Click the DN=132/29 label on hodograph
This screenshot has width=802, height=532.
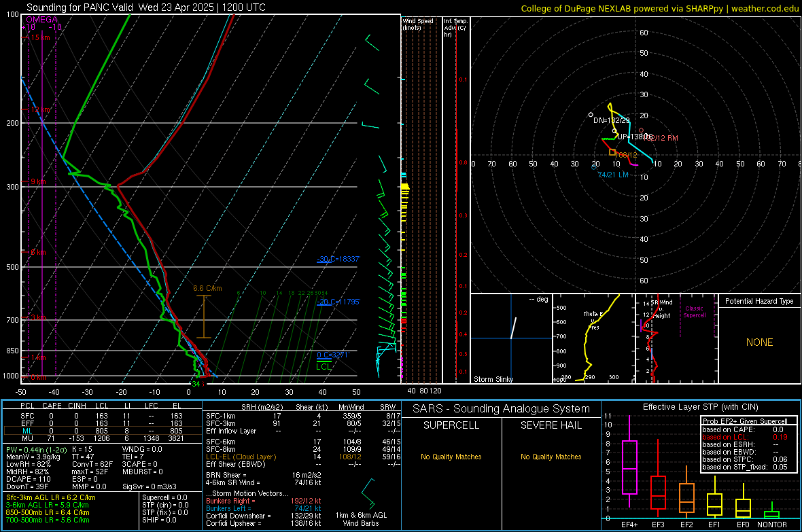tap(611, 120)
